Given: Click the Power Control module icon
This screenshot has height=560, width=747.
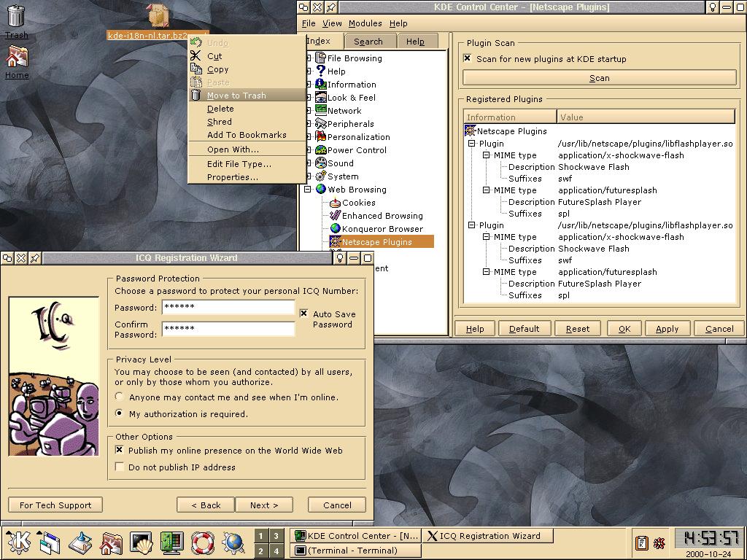Looking at the screenshot, I should [x=321, y=150].
